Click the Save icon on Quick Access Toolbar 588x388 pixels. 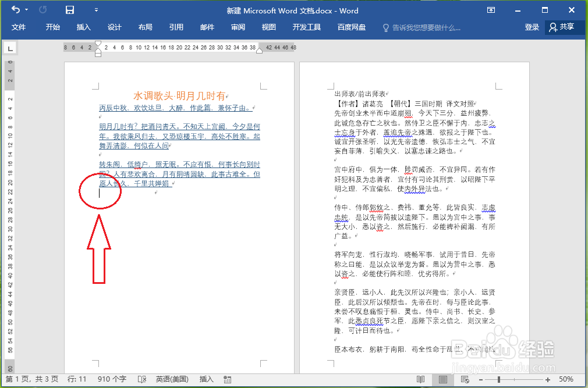pyautogui.click(x=69, y=10)
